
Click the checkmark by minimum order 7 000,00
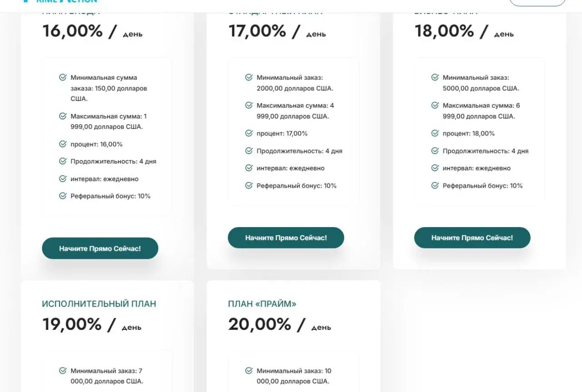(x=63, y=371)
